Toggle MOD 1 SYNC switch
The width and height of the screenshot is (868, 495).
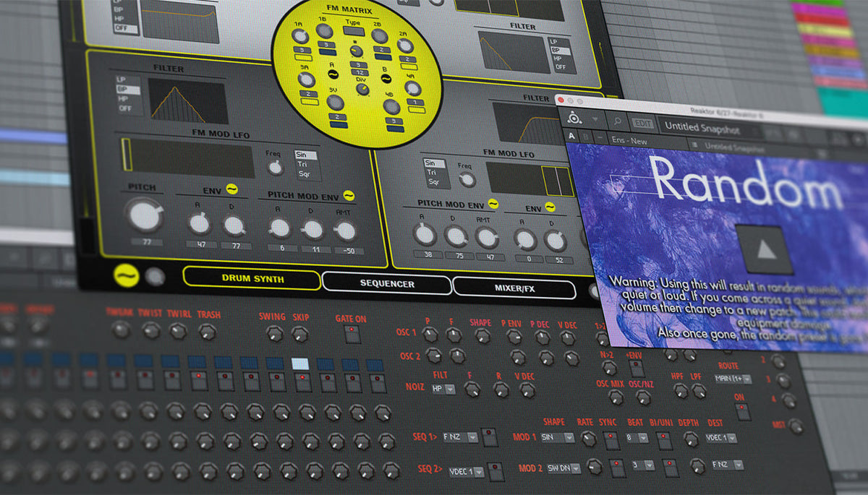coord(611,439)
